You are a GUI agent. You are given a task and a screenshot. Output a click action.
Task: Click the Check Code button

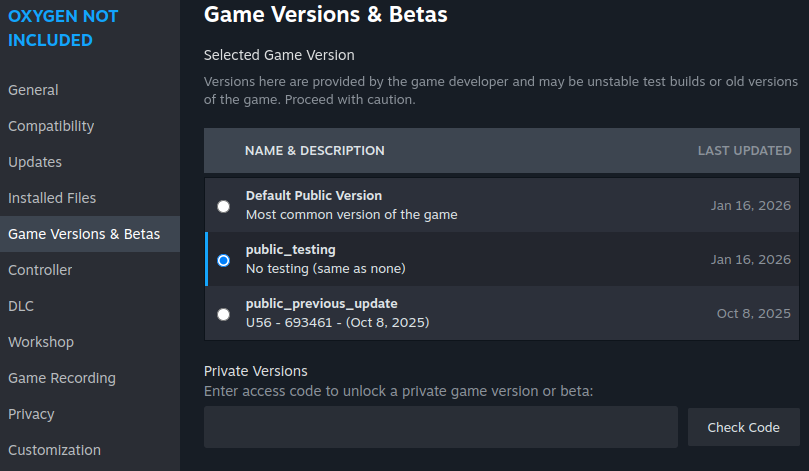(x=743, y=427)
